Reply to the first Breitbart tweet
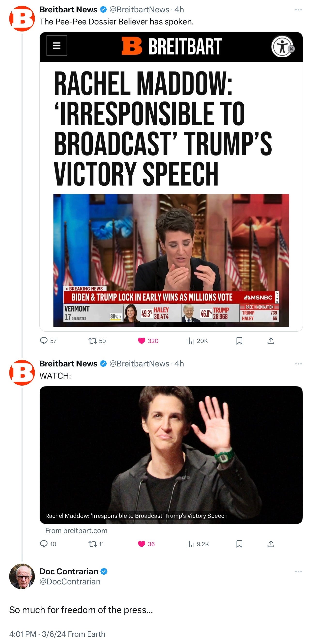Image resolution: width=314 pixels, height=644 pixels. click(48, 341)
